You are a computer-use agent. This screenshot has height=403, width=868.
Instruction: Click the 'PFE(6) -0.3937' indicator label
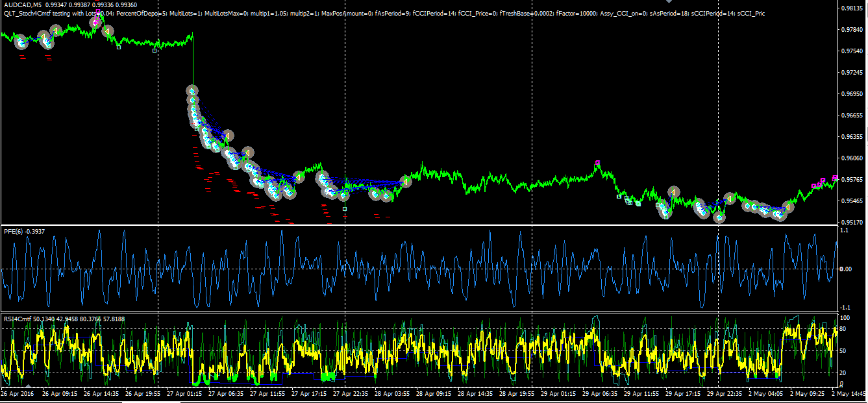pyautogui.click(x=25, y=231)
